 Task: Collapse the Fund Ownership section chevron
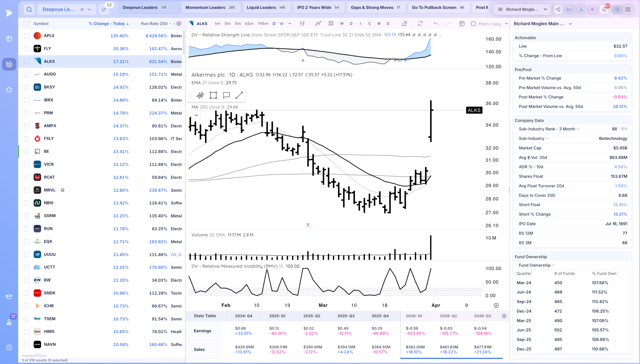click(x=553, y=265)
